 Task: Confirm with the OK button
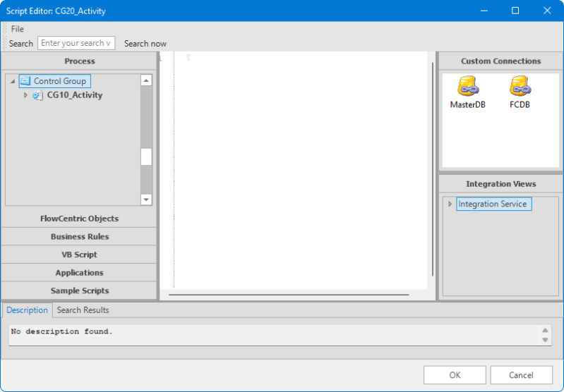click(x=455, y=375)
